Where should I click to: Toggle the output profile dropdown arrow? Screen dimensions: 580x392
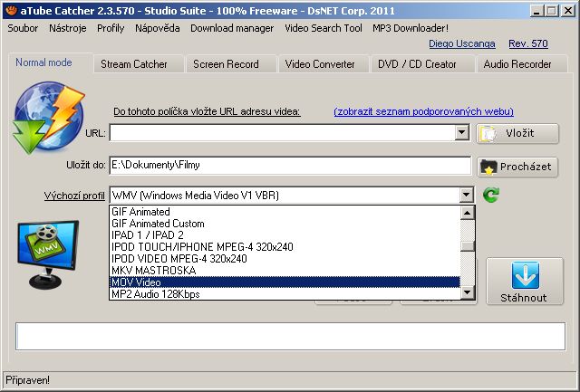(466, 195)
